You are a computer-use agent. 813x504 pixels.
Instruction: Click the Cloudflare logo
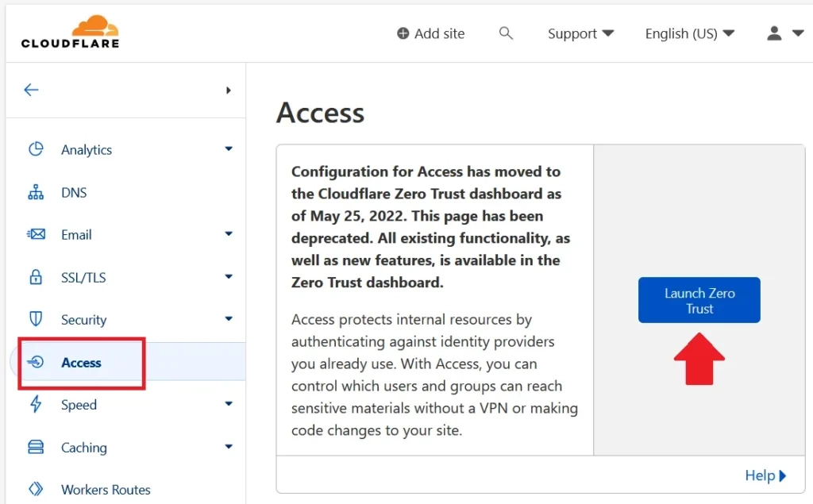click(x=70, y=33)
